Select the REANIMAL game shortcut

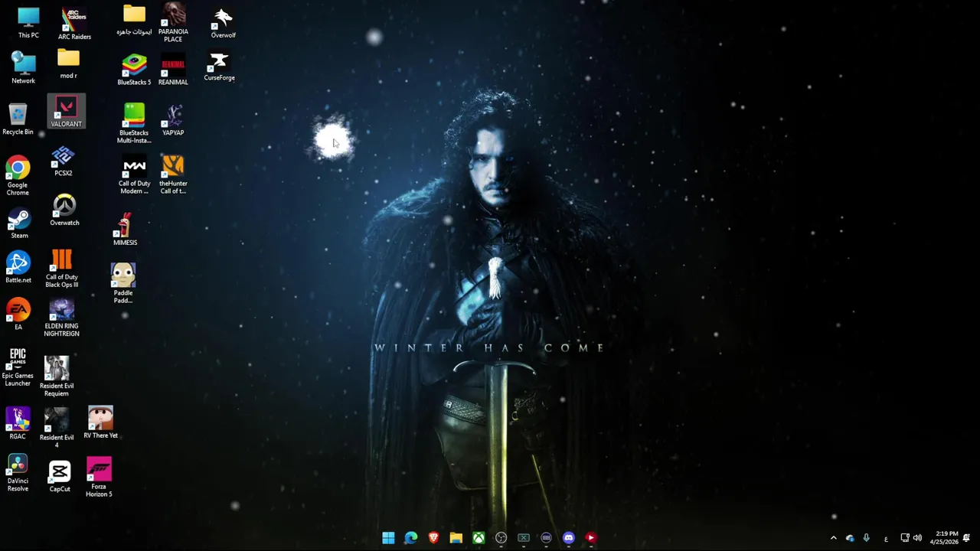point(173,70)
